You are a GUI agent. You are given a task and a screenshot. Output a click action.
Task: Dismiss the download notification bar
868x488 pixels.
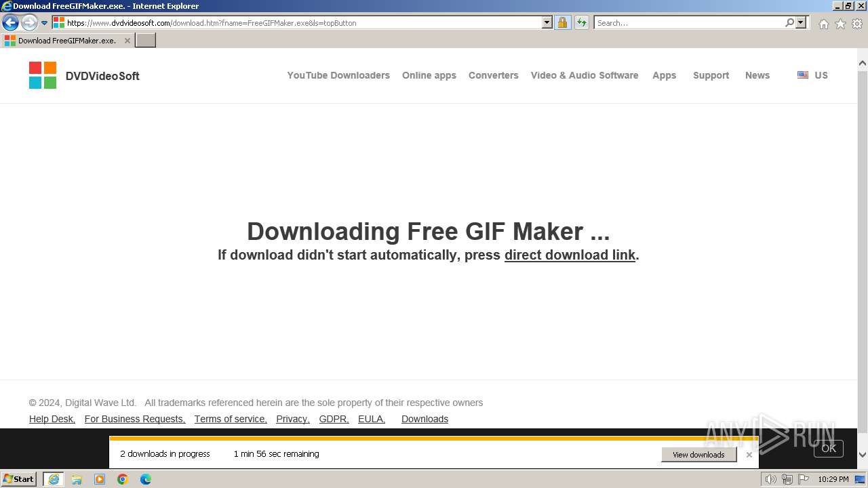pyautogui.click(x=749, y=455)
